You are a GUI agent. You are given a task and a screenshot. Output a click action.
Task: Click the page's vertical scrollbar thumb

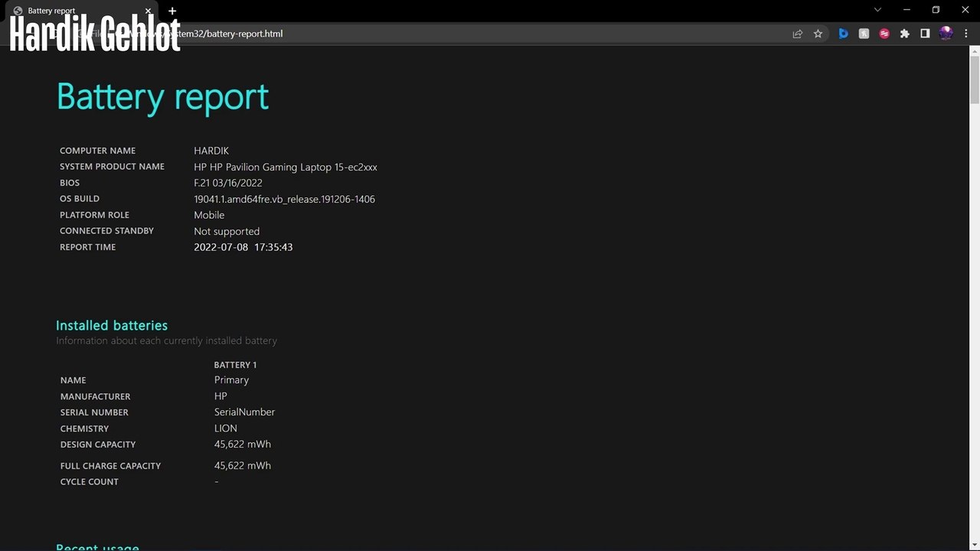point(975,80)
